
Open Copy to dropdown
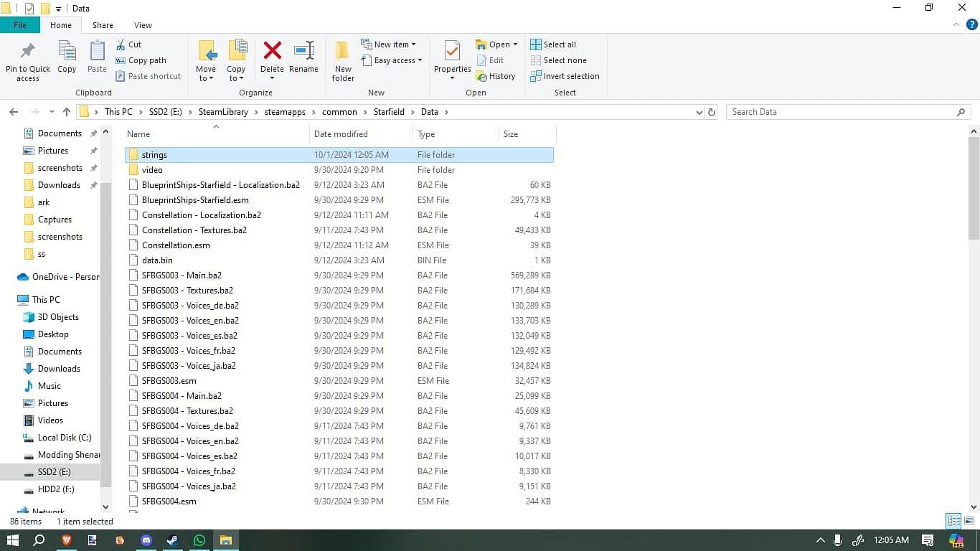pos(236,74)
